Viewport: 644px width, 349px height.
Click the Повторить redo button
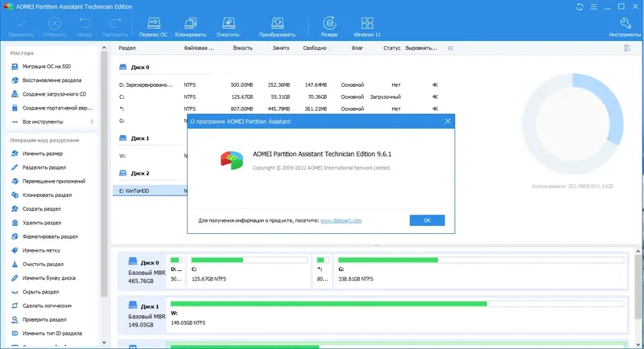tap(114, 27)
